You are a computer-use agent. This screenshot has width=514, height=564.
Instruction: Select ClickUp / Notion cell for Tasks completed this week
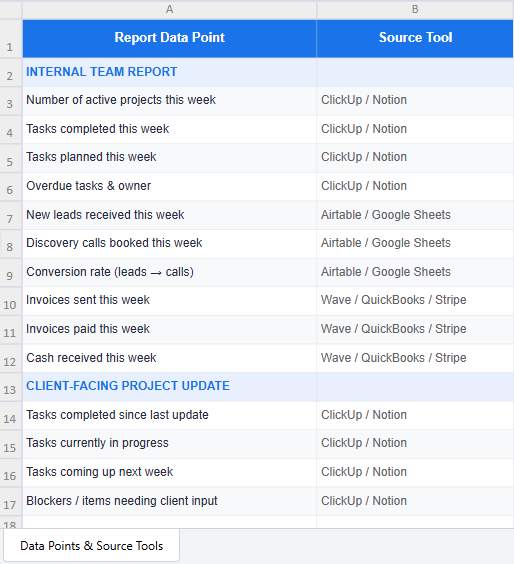(415, 129)
